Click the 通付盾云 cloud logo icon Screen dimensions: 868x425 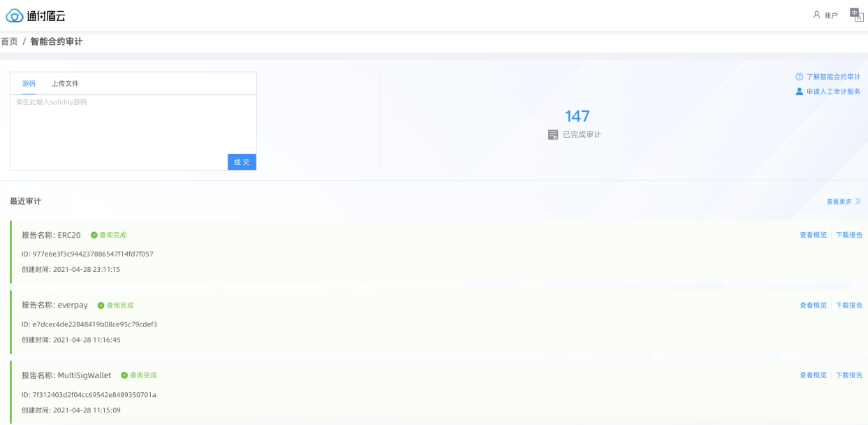coord(14,15)
